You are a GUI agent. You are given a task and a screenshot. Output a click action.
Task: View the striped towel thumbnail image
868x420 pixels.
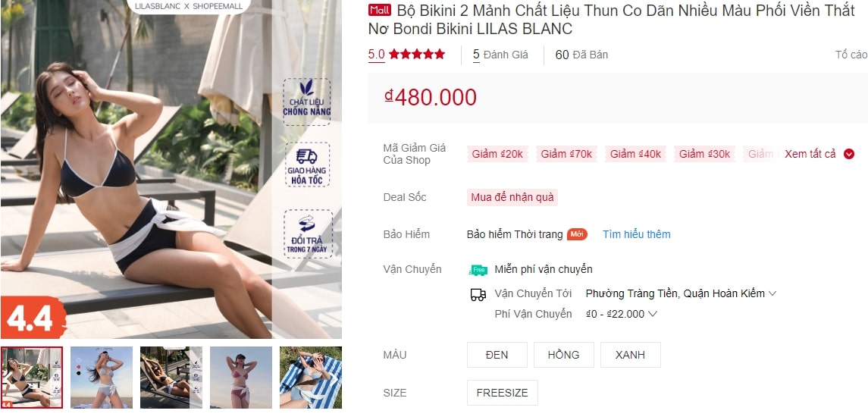[311, 378]
